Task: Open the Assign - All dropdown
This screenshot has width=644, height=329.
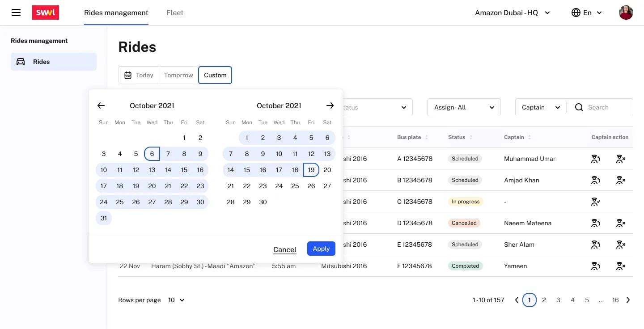Action: [x=464, y=107]
